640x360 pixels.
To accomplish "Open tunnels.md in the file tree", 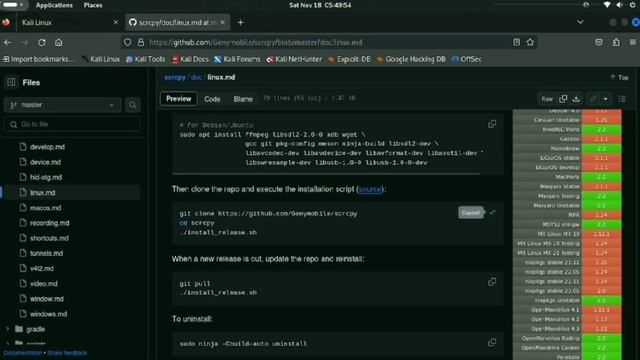I will pyautogui.click(x=46, y=253).
